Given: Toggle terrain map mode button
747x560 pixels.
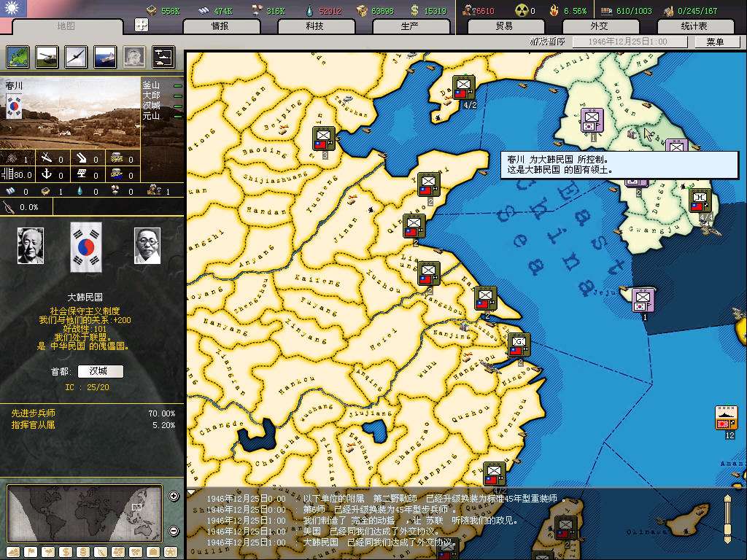Looking at the screenshot, I should pyautogui.click(x=12, y=552).
